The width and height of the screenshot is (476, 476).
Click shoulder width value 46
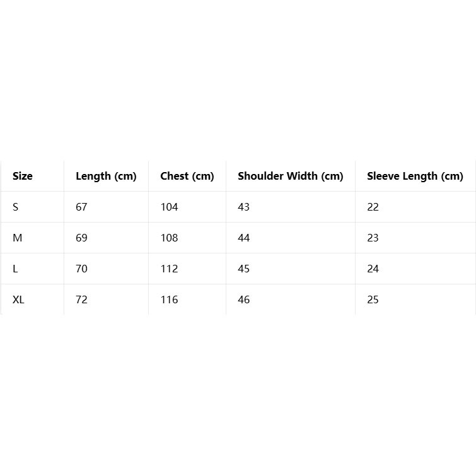pyautogui.click(x=243, y=299)
